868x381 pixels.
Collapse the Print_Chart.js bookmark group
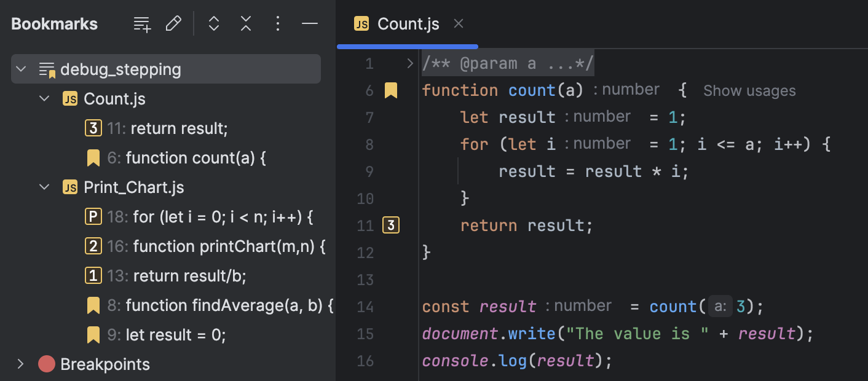tap(44, 187)
